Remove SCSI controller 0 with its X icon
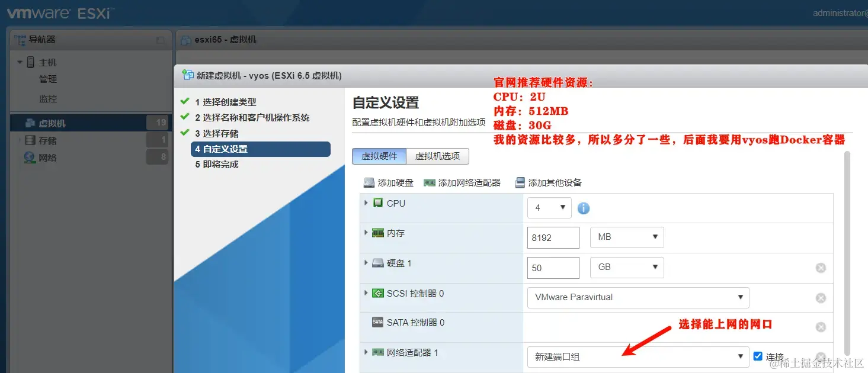The height and width of the screenshot is (373, 868). click(x=821, y=298)
